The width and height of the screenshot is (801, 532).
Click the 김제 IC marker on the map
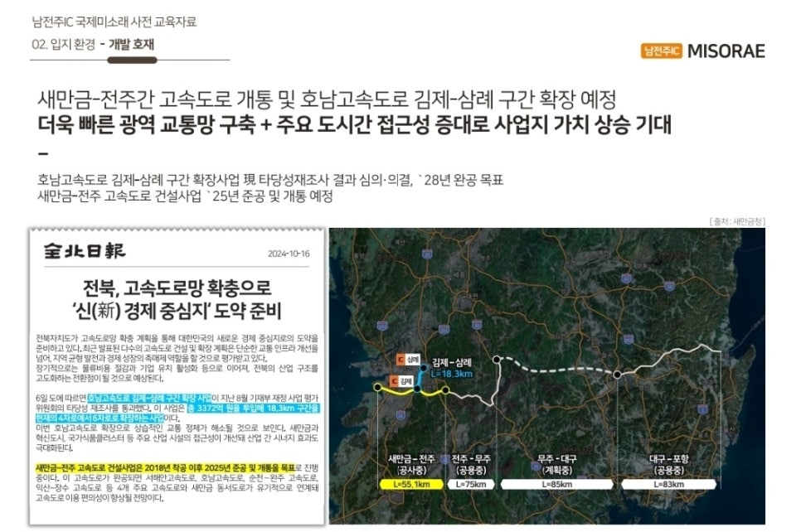pos(401,381)
